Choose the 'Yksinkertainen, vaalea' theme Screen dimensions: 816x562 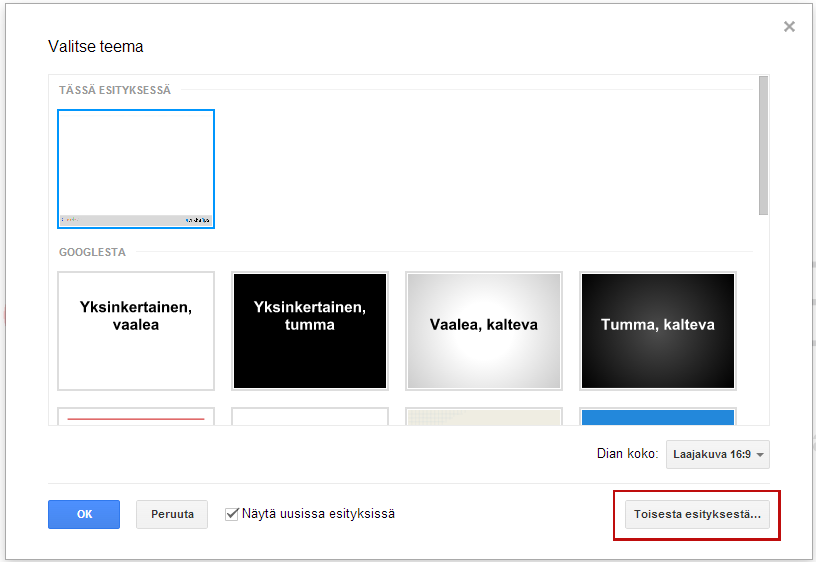(136, 330)
